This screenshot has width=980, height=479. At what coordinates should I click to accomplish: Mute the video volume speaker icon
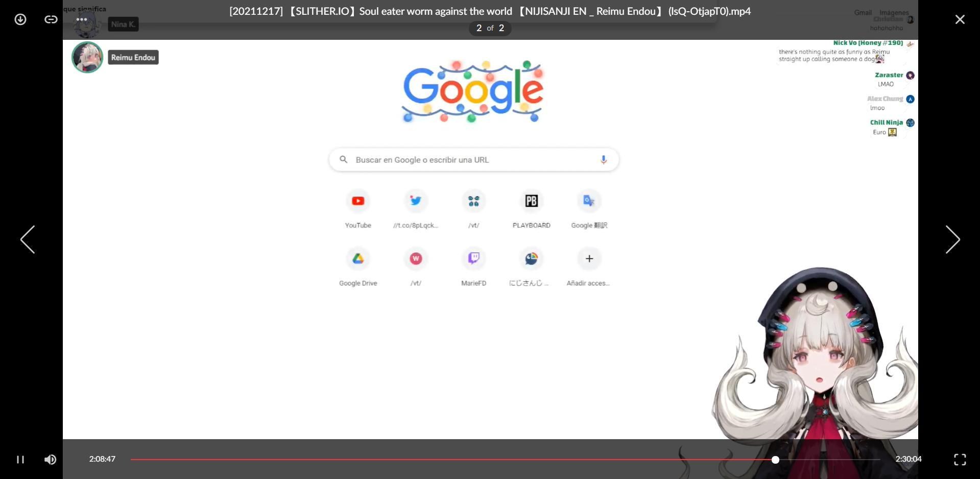50,460
